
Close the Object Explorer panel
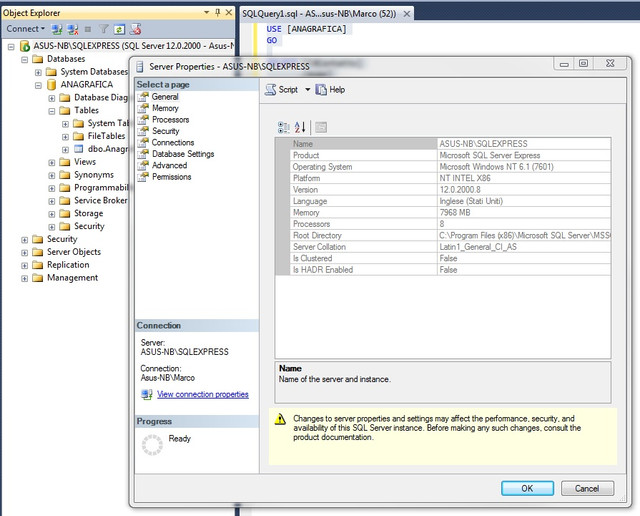tap(229, 13)
